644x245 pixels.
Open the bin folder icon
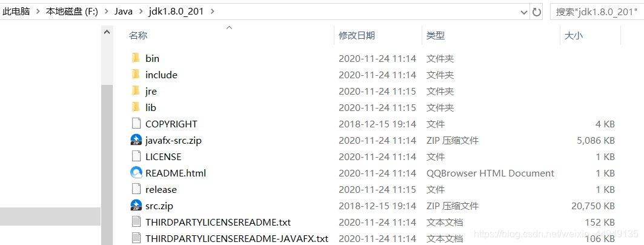pos(136,58)
